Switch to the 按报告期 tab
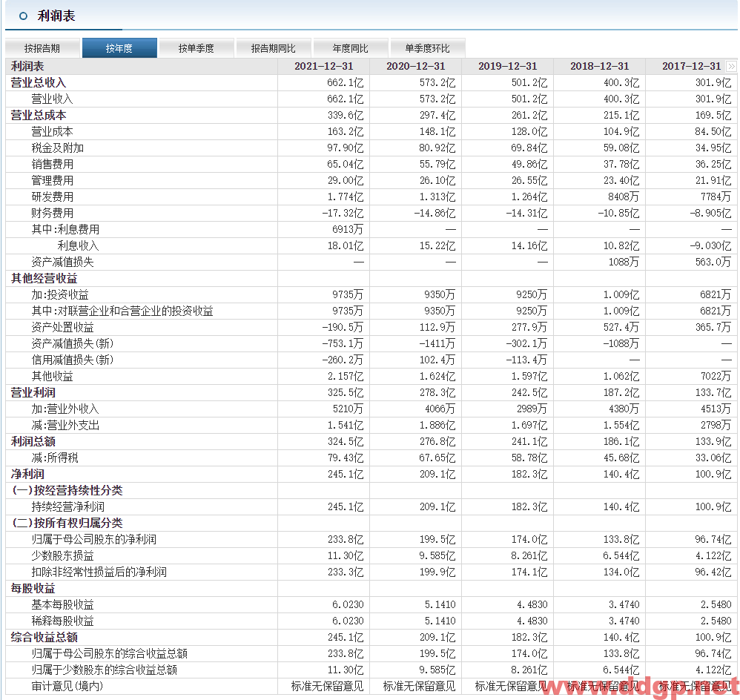The width and height of the screenshot is (740, 700). 42,48
